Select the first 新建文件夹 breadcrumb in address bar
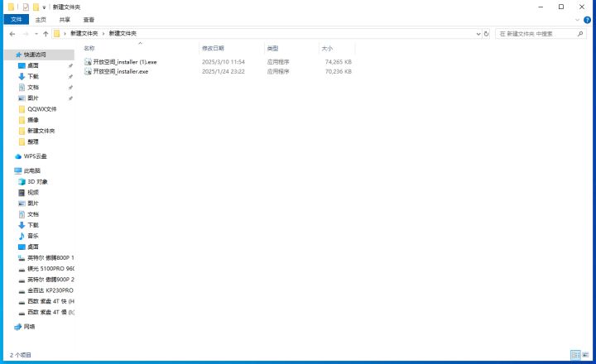Viewport: 596px width, 364px height. point(84,33)
